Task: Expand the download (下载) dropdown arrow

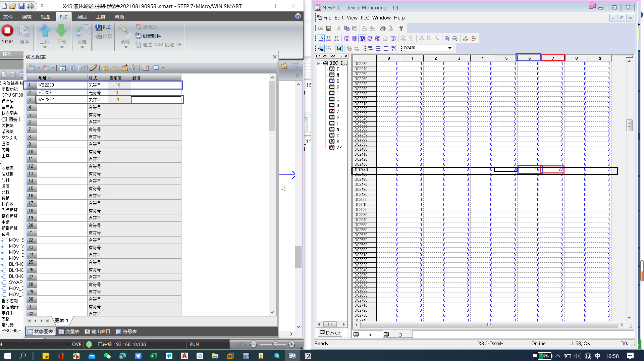Action: 61,48
